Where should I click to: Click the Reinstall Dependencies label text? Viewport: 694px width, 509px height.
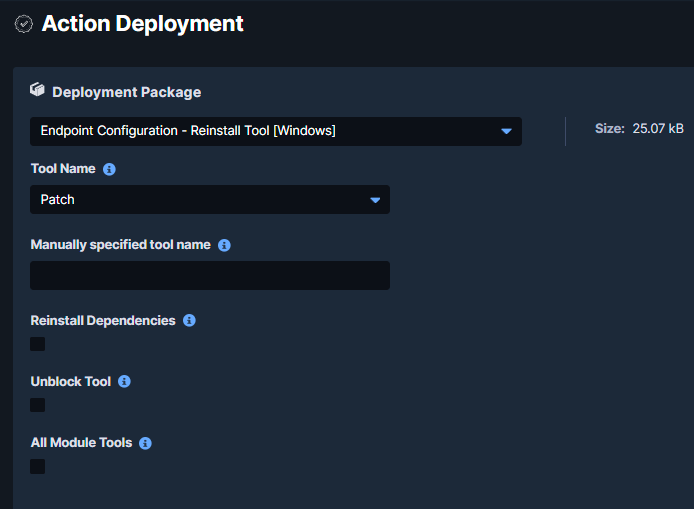tap(103, 321)
